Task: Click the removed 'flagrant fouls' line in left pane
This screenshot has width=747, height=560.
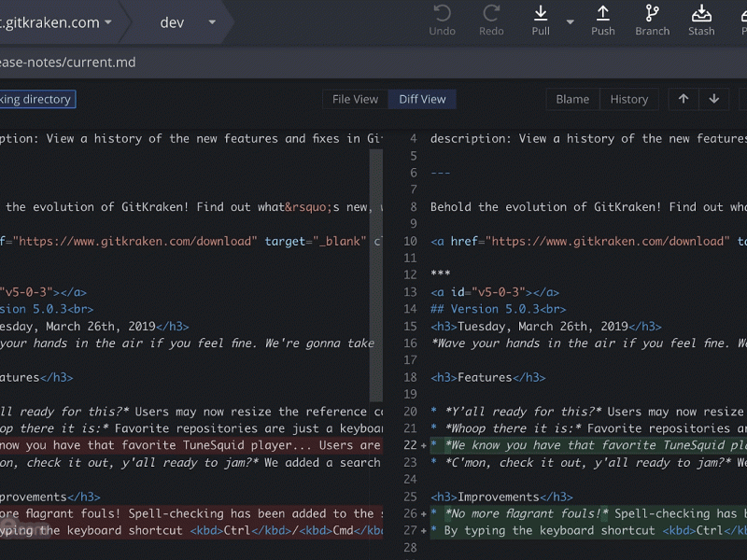Action: pyautogui.click(x=190, y=514)
